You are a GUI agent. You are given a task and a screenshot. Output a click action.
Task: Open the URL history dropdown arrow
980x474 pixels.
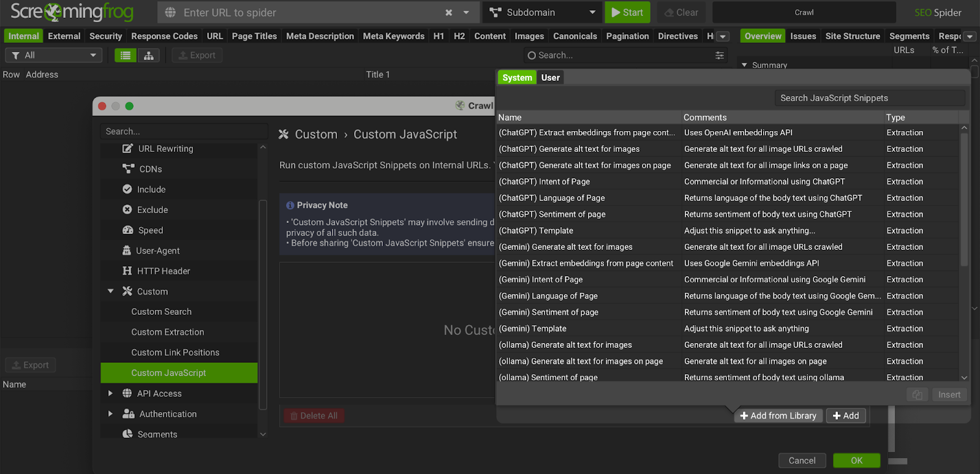(x=467, y=12)
